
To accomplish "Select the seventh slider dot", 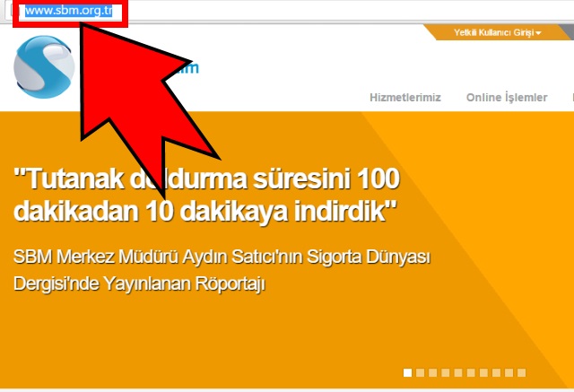I will pos(483,372).
